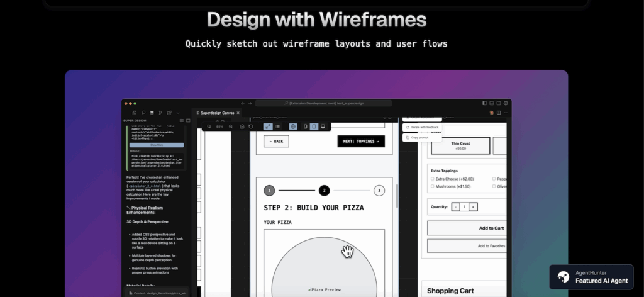Switch to the Superdesign Canvas tab
This screenshot has height=297, width=644.
pos(216,113)
